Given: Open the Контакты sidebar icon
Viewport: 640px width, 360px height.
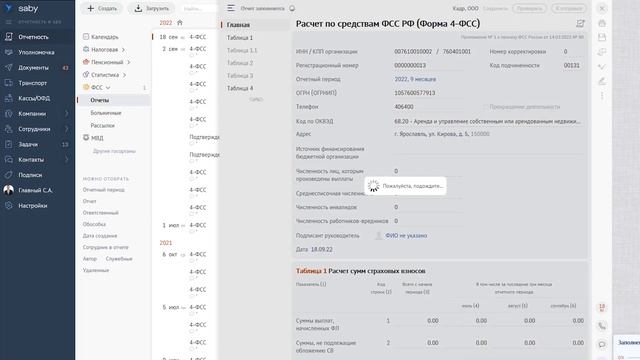Looking at the screenshot, I should (9, 160).
